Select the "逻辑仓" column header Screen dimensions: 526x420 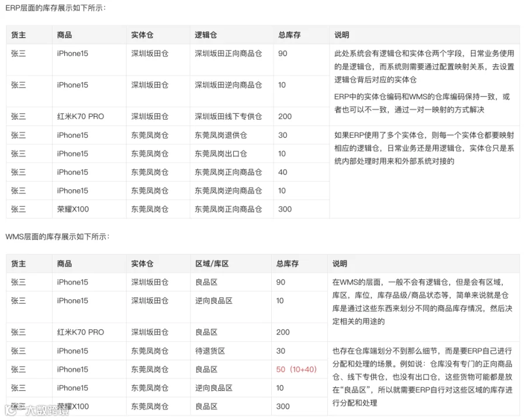pos(206,35)
